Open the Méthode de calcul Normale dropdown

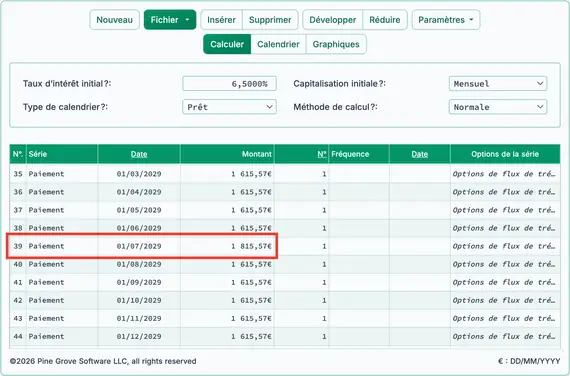pos(498,107)
